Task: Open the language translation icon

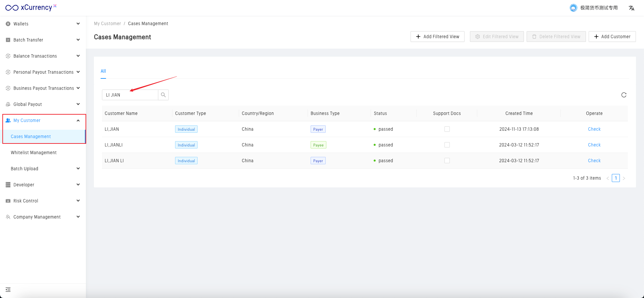Action: click(631, 8)
